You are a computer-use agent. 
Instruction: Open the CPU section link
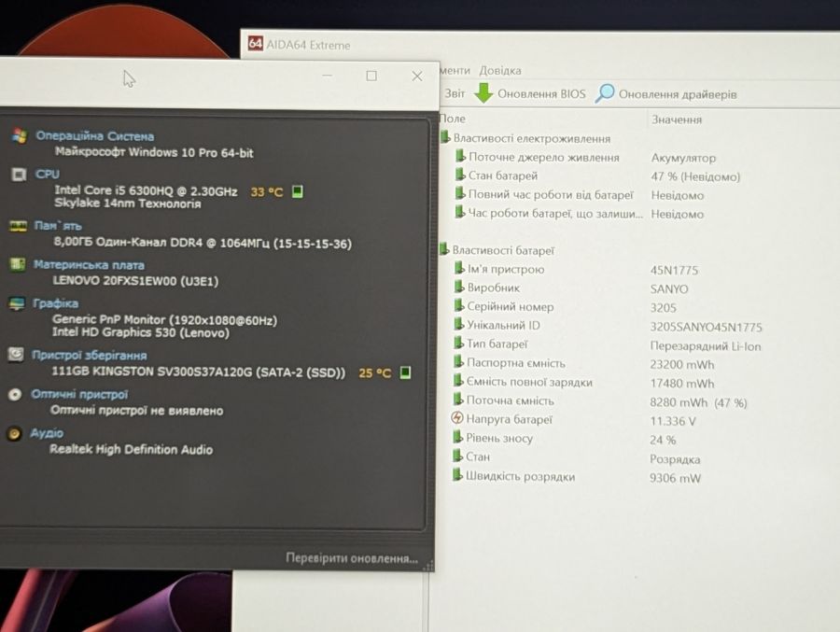(48, 175)
